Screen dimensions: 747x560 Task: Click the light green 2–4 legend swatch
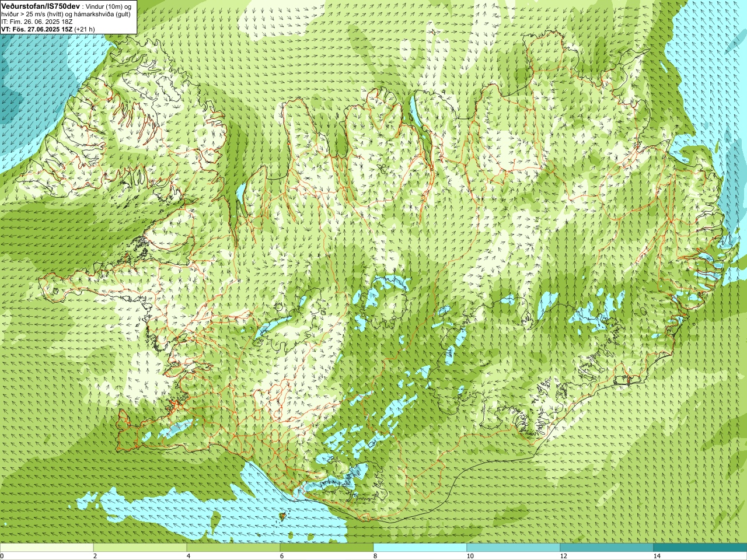pyautogui.click(x=140, y=548)
